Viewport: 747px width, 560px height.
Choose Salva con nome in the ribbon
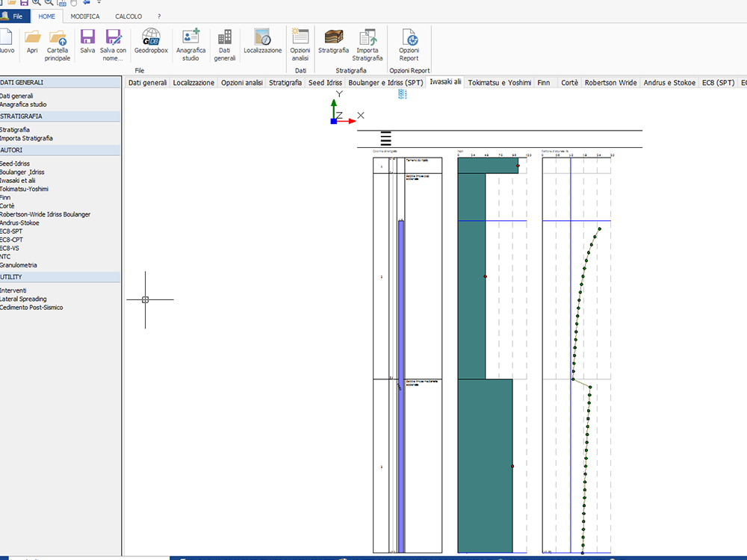coord(113,43)
